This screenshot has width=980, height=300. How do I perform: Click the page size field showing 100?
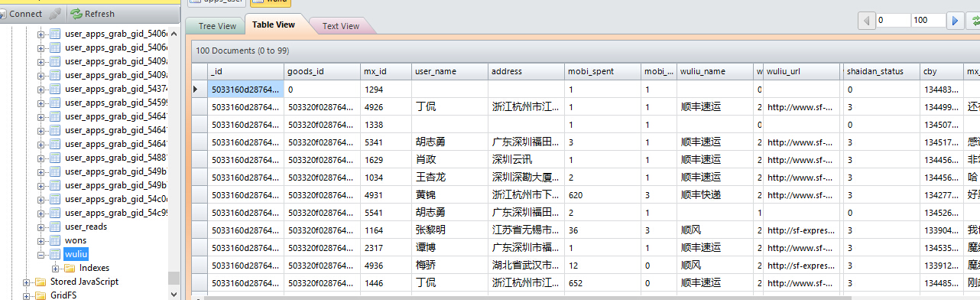(929, 21)
